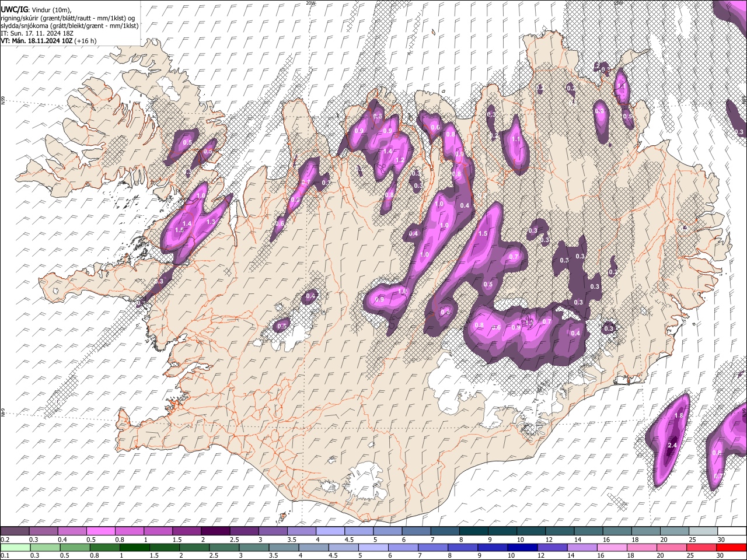
Task: Click the 2.4 value on the offshore snow band
Action: tap(672, 446)
